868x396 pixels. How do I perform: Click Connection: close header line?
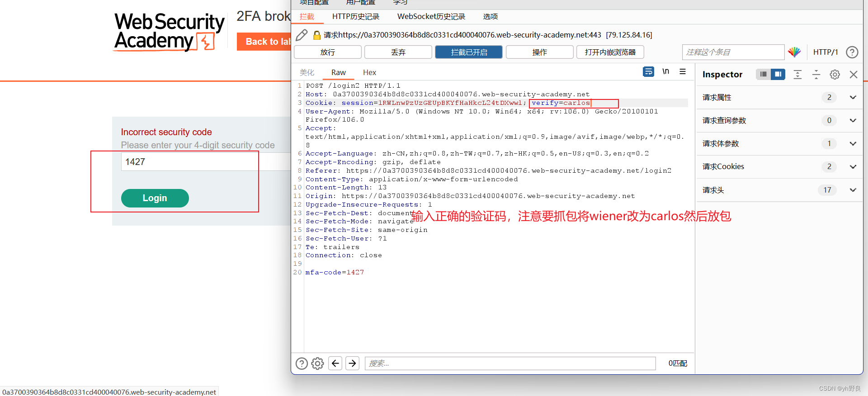pos(344,255)
